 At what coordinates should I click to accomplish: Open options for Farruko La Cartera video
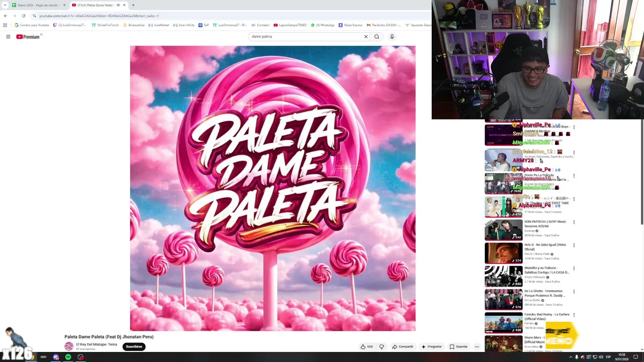[574, 315]
